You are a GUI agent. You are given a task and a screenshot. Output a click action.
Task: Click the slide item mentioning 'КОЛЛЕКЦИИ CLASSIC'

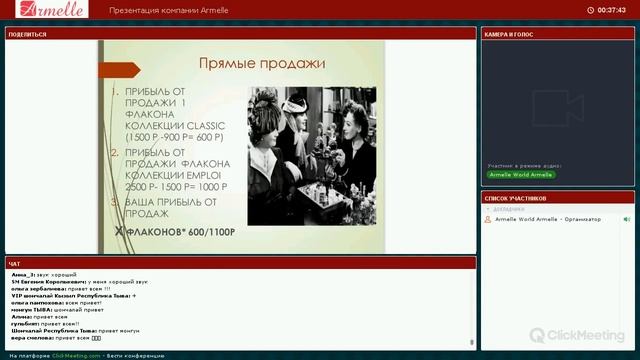[175, 115]
